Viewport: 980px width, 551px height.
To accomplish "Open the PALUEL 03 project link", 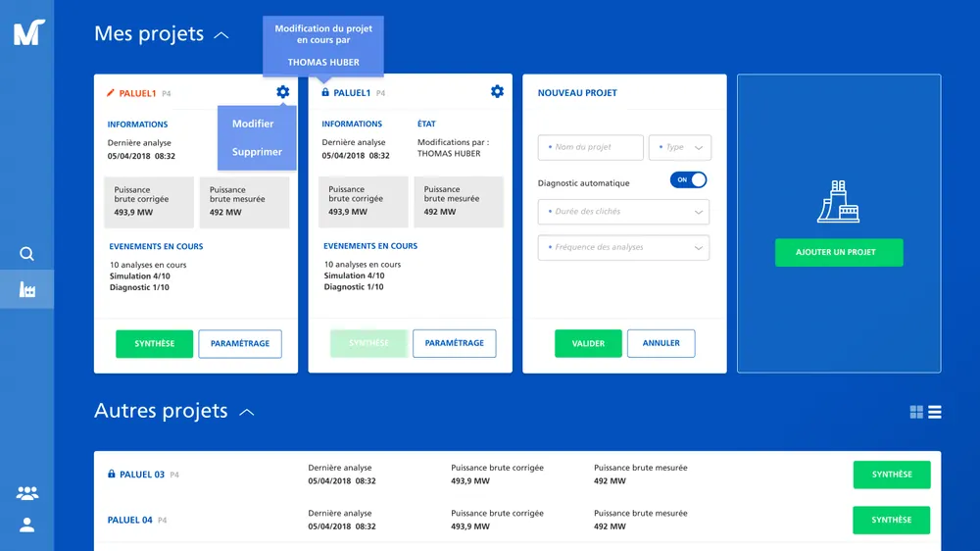I will (142, 475).
